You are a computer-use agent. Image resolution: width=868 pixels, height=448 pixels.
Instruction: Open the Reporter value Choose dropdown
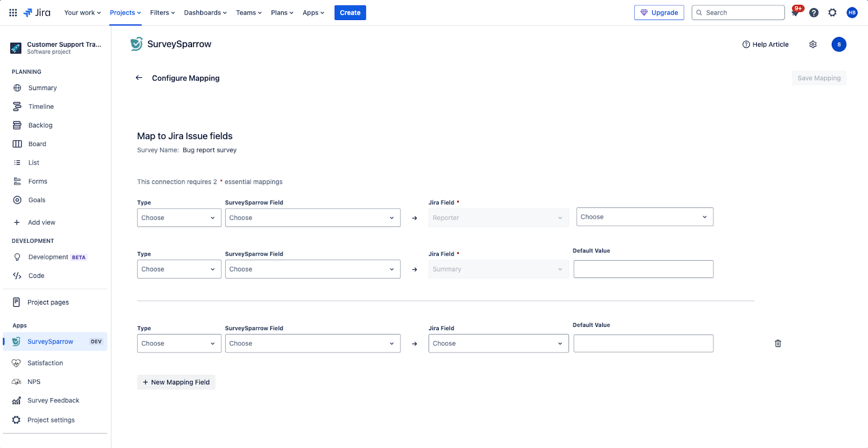tap(644, 217)
